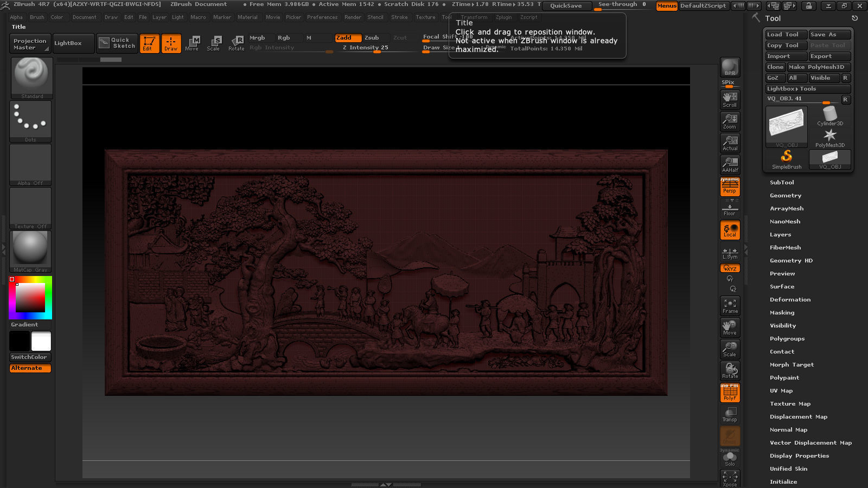This screenshot has height=488, width=868.
Task: Click the Zoom canvas icon
Action: pos(730,121)
